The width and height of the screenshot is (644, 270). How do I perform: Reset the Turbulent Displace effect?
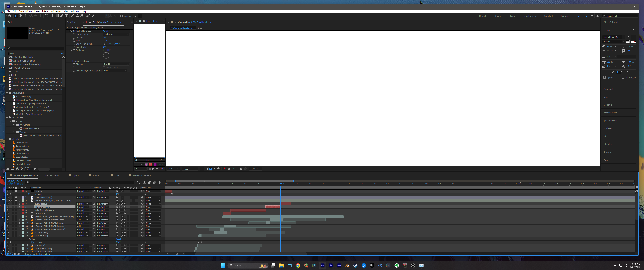pos(106,31)
